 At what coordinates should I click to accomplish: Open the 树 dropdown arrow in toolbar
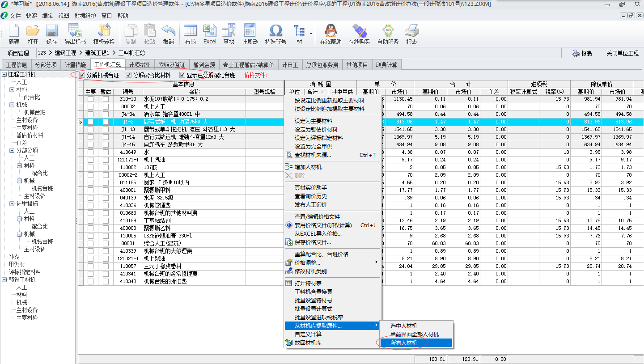coord(311,34)
